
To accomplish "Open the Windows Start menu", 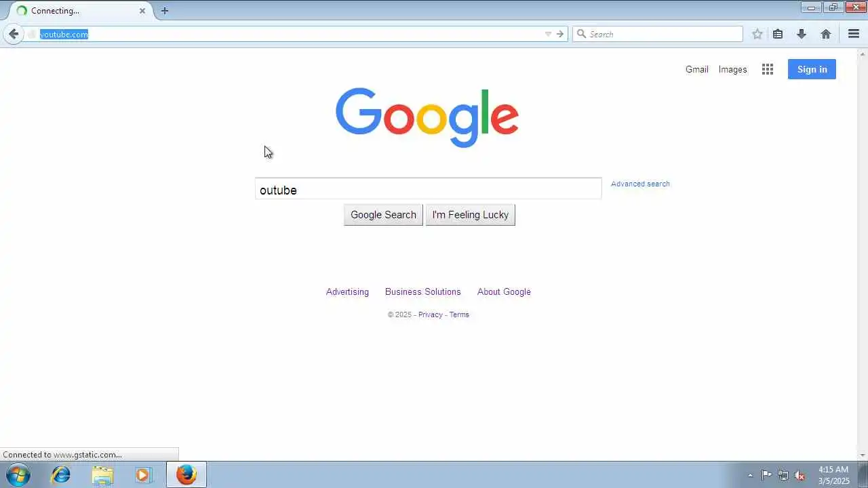I will [18, 474].
